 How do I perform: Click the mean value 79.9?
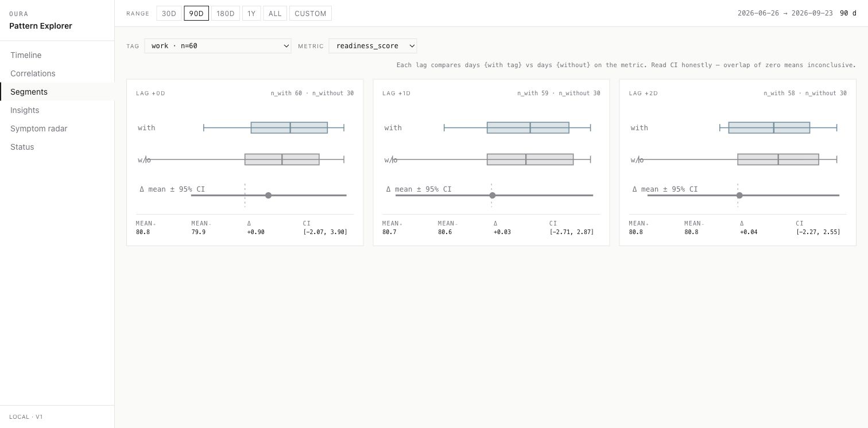199,232
